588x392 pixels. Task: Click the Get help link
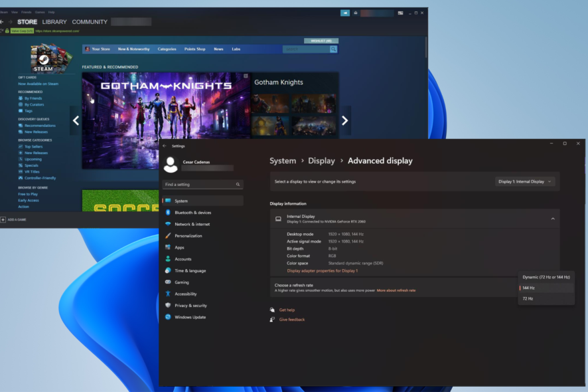(x=287, y=310)
